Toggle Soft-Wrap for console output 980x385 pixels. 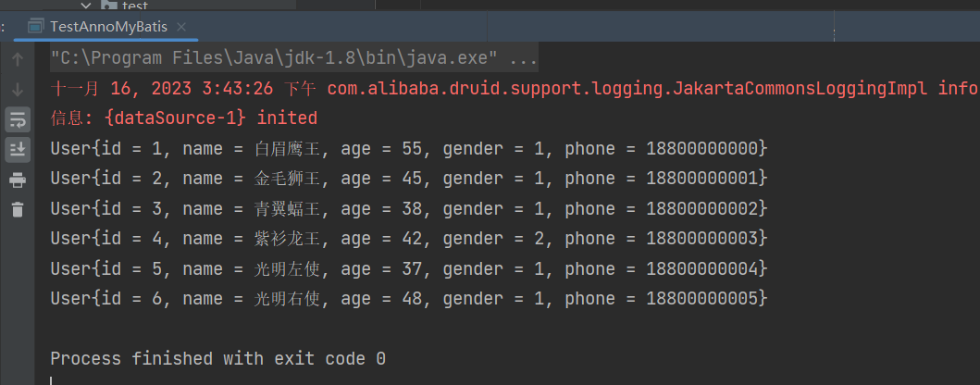pos(18,119)
